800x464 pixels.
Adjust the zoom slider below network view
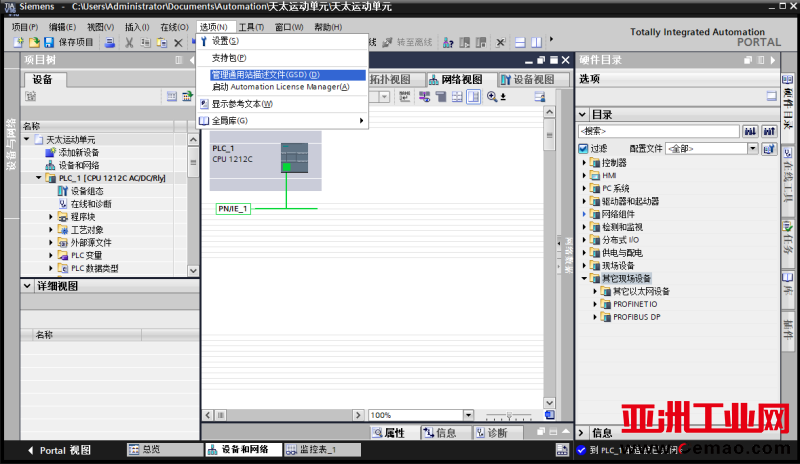coord(509,415)
